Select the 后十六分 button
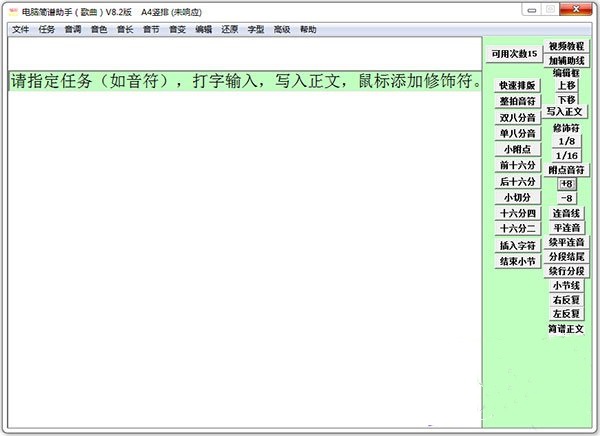Screen dimensions: 600x436 click(517, 181)
